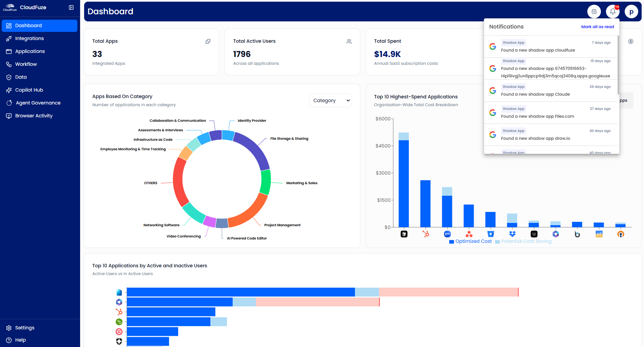This screenshot has height=347, width=644.
Task: Open the Data section
Action: [x=39, y=77]
